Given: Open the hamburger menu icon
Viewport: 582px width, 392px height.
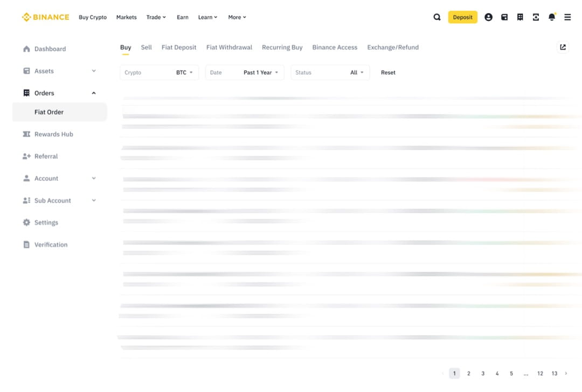Looking at the screenshot, I should pyautogui.click(x=567, y=17).
